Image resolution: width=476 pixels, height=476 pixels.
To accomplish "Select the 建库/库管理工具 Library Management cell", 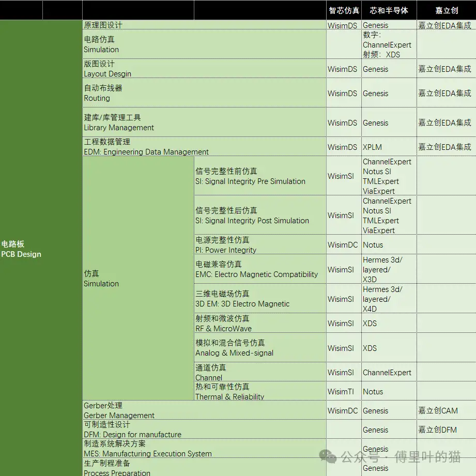I will point(204,122).
